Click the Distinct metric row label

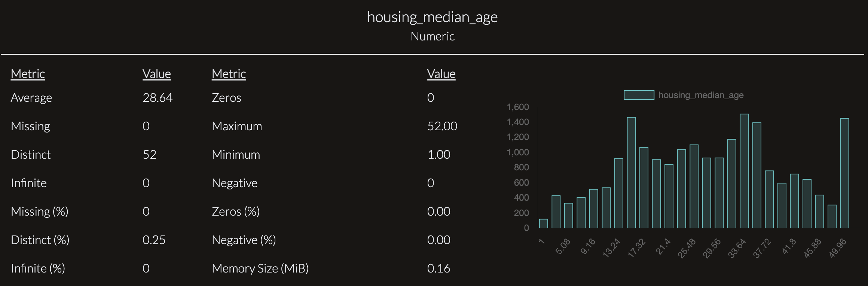[x=31, y=155]
